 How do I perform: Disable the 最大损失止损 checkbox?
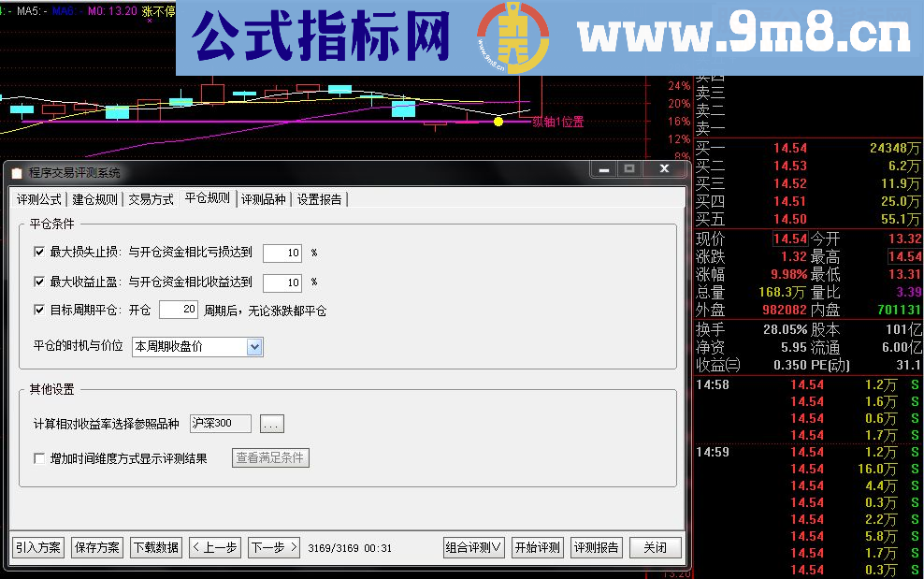(x=39, y=251)
